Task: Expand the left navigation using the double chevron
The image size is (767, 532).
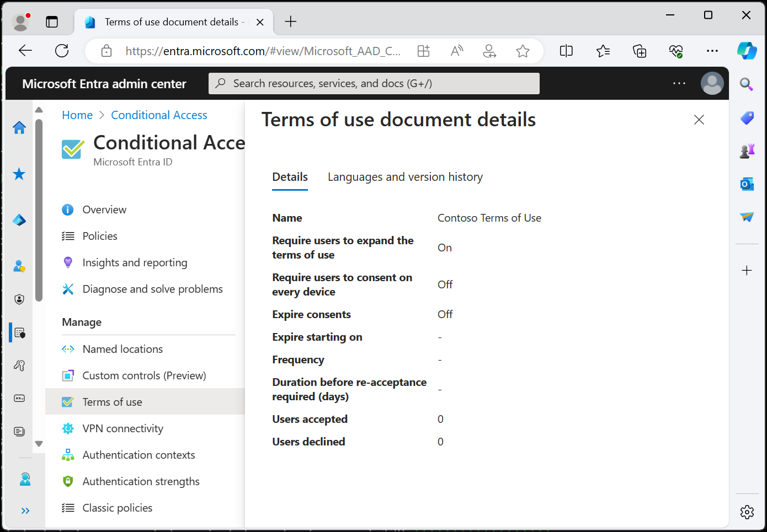Action: tap(25, 510)
